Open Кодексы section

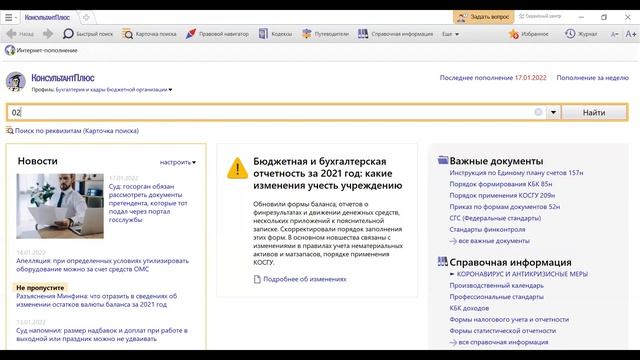pos(275,34)
